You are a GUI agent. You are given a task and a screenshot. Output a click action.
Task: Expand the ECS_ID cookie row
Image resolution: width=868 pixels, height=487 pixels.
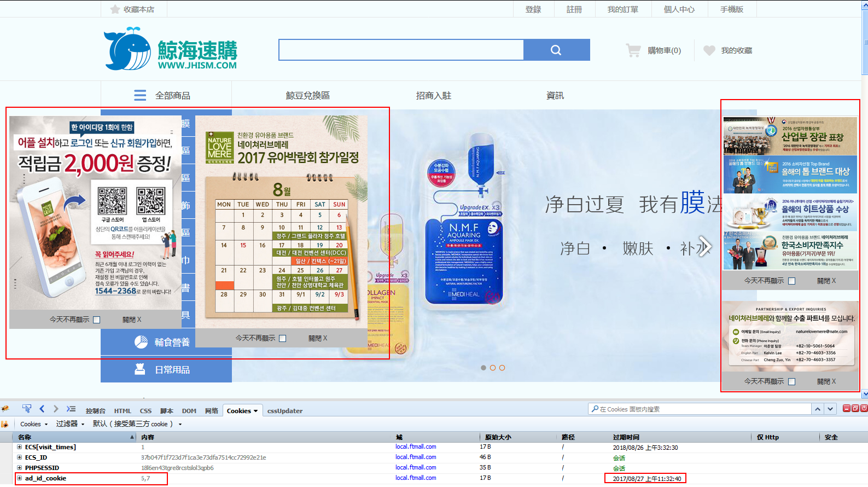19,457
